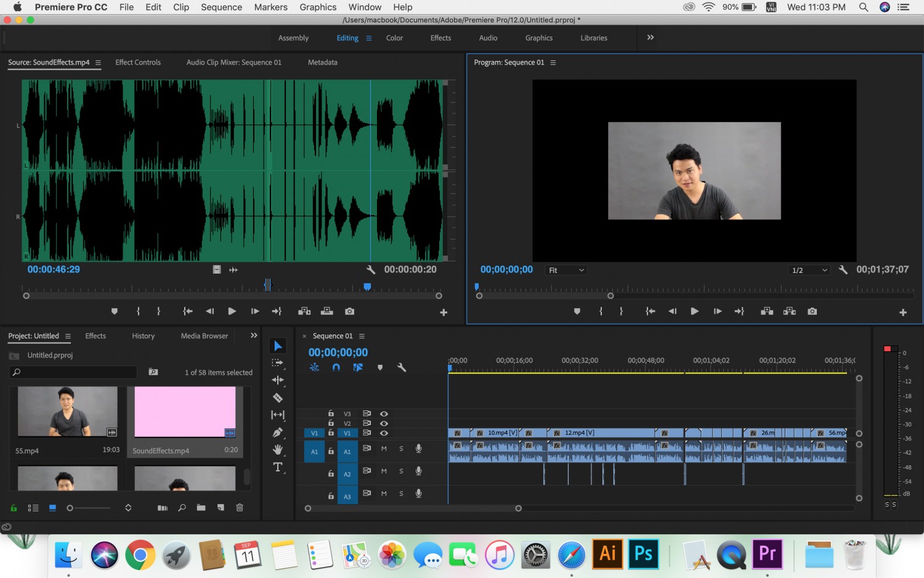
Task: Open the Sequence menu in menu bar
Action: click(x=221, y=7)
